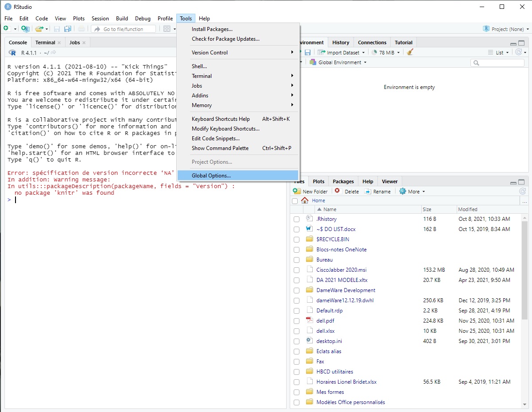Check the box for $RECYCLE.BIN folder

(x=296, y=239)
